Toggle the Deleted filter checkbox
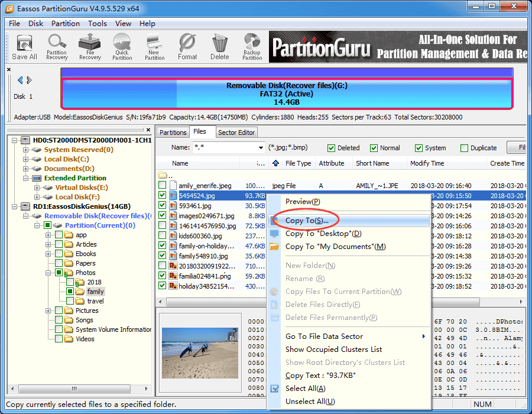This screenshot has width=532, height=414. (x=331, y=148)
